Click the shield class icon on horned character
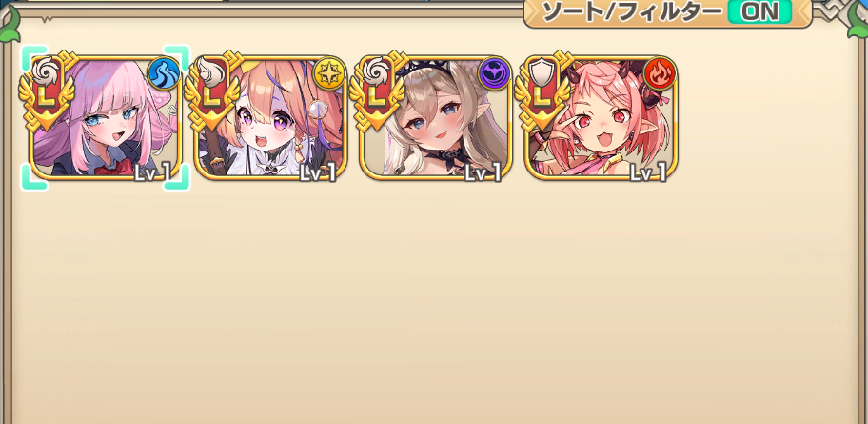This screenshot has height=424, width=868. tap(540, 71)
